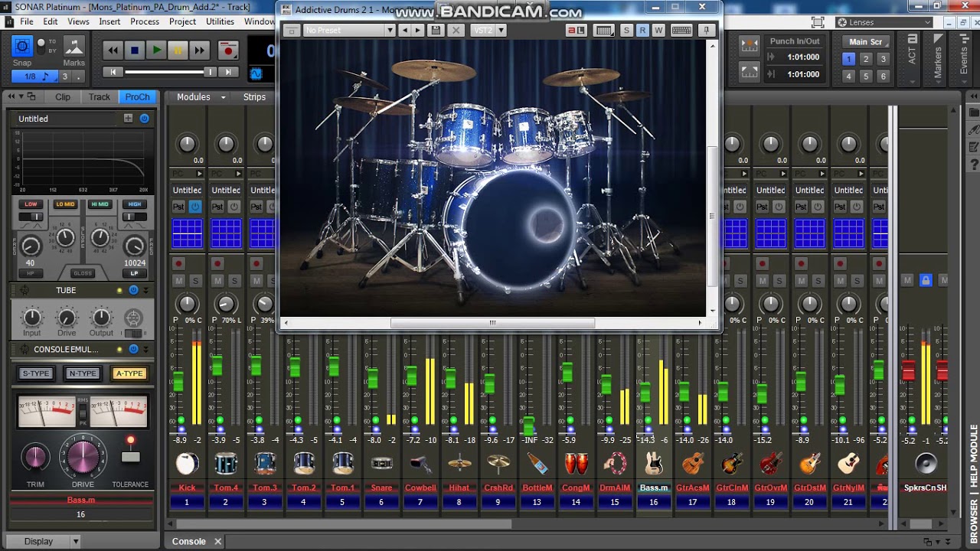Open the Insert menu
980x551 pixels.
point(109,21)
